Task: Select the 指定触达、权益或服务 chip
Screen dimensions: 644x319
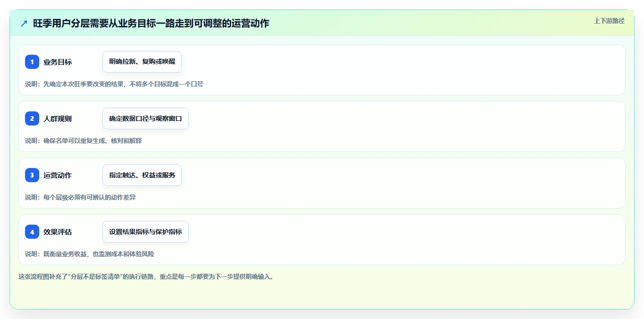Action: pos(142,175)
